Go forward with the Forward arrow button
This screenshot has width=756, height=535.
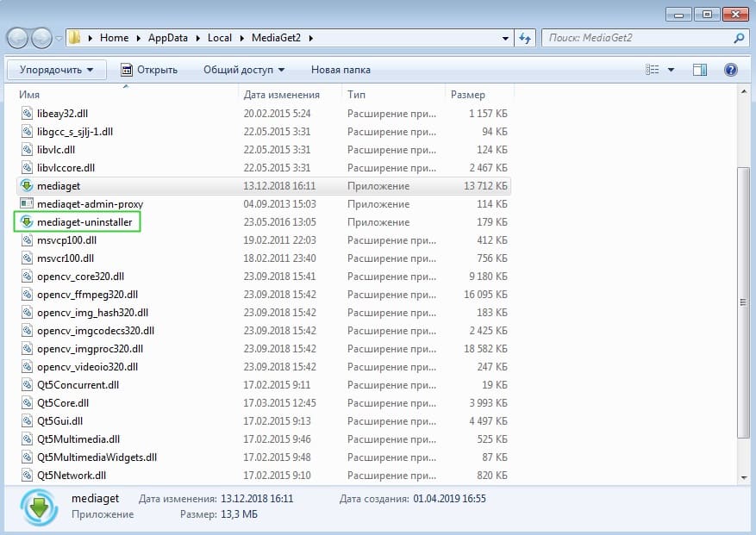pos(42,38)
